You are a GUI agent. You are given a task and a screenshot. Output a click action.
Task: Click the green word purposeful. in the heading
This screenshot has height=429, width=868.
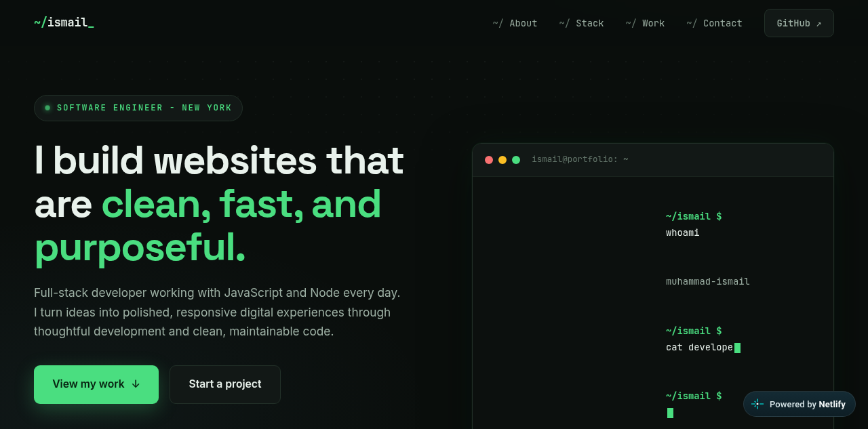[140, 248]
